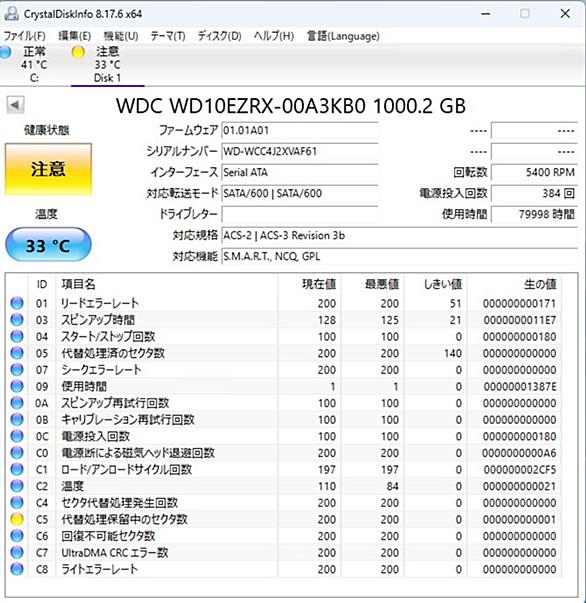Click raw value 0000000011E7 in row 03
This screenshot has height=603, width=586.
pyautogui.click(x=519, y=320)
